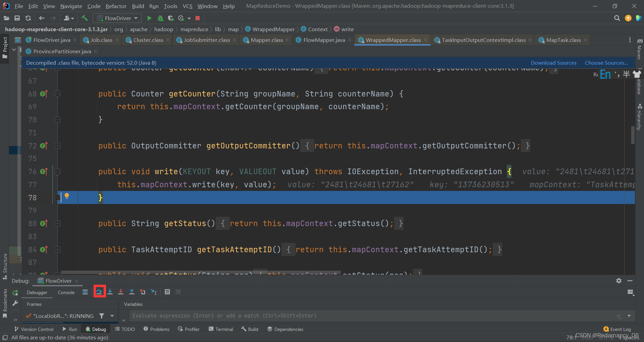Open the Problems tool window button
The width and height of the screenshot is (644, 342).
(x=156, y=329)
